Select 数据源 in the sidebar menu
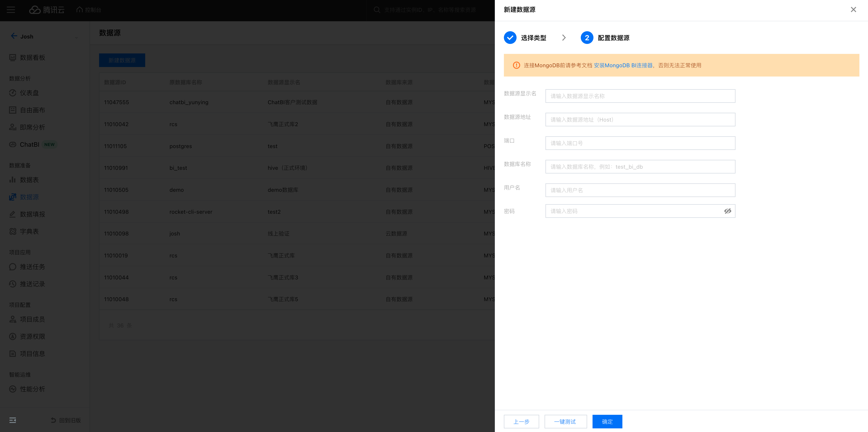The width and height of the screenshot is (868, 432). click(29, 197)
